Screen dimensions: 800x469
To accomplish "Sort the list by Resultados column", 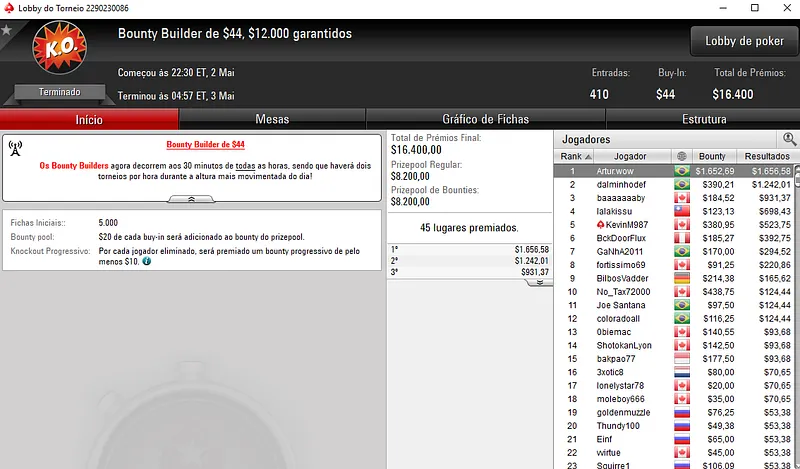I will pyautogui.click(x=766, y=156).
